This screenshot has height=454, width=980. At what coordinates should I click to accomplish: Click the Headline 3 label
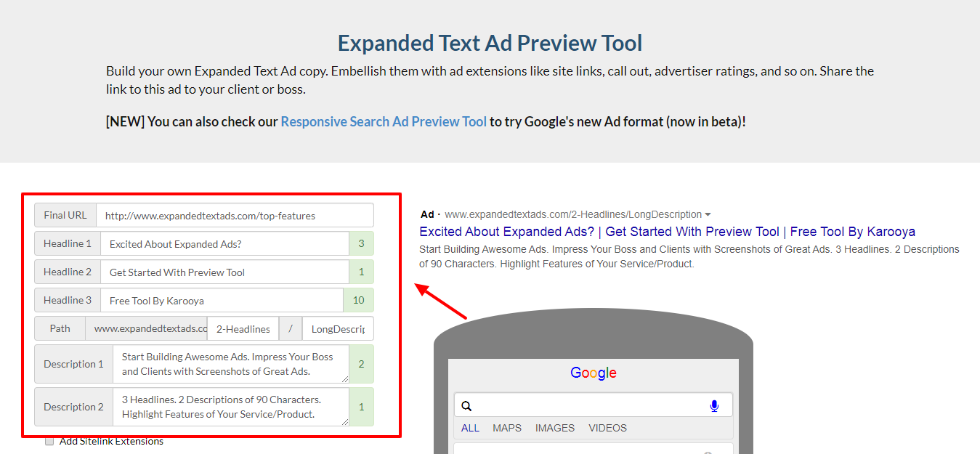(x=68, y=301)
